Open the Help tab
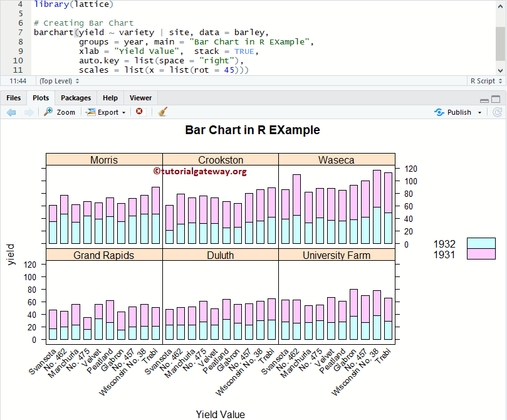Screen dimensions: 507x420 click(x=110, y=98)
